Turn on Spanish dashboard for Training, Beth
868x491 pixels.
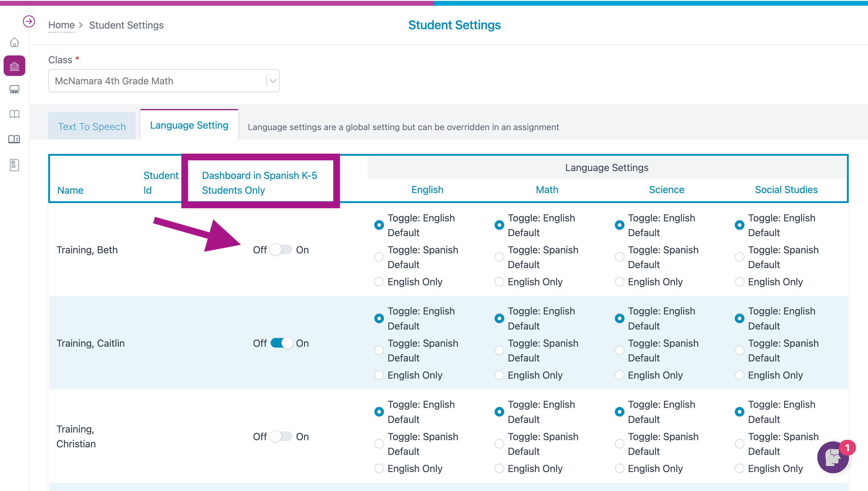coord(281,250)
